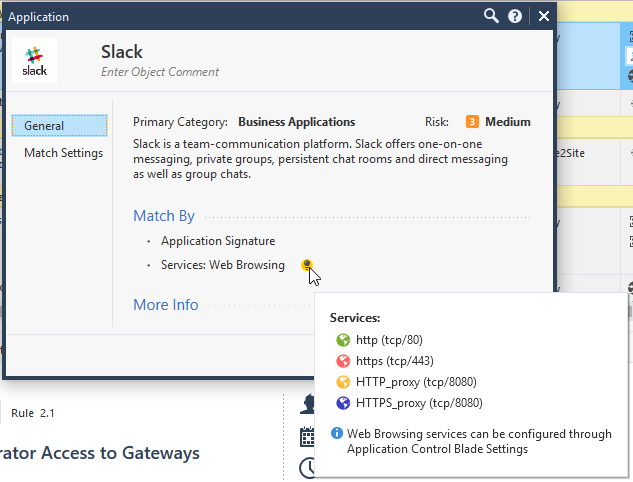
Task: Click the Rule 2.1 label behind the dialog
Action: point(33,413)
